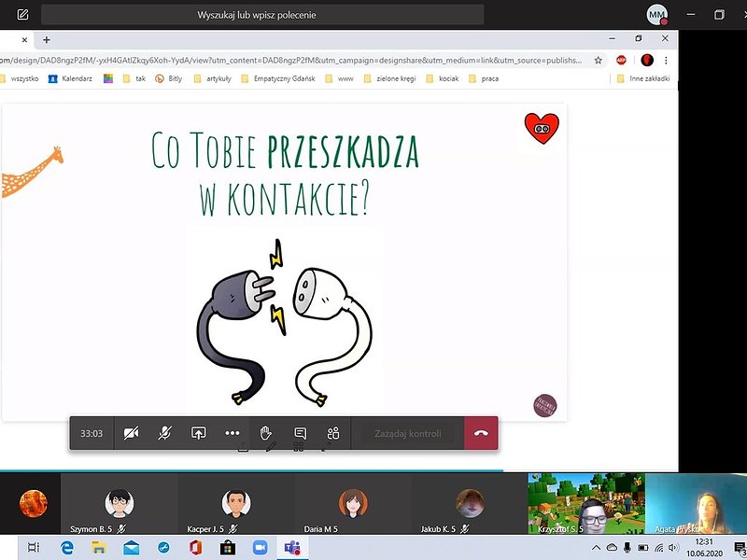Switch to Microsoft Teams in the taskbar
This screenshot has height=560, width=747.
(292, 548)
